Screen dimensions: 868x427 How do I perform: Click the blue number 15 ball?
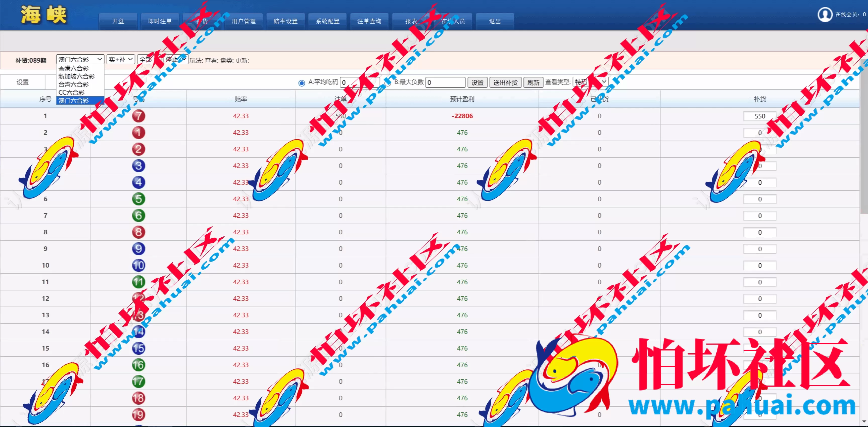(138, 348)
